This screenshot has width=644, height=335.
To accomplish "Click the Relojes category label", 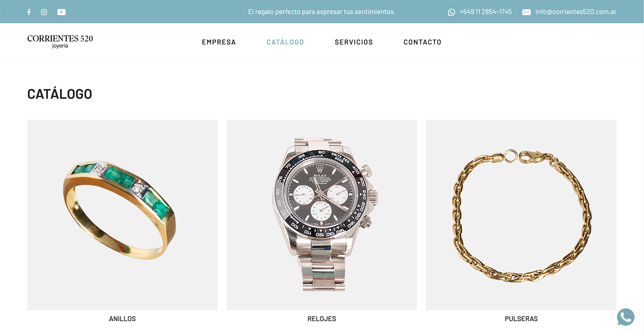I will tap(322, 319).
